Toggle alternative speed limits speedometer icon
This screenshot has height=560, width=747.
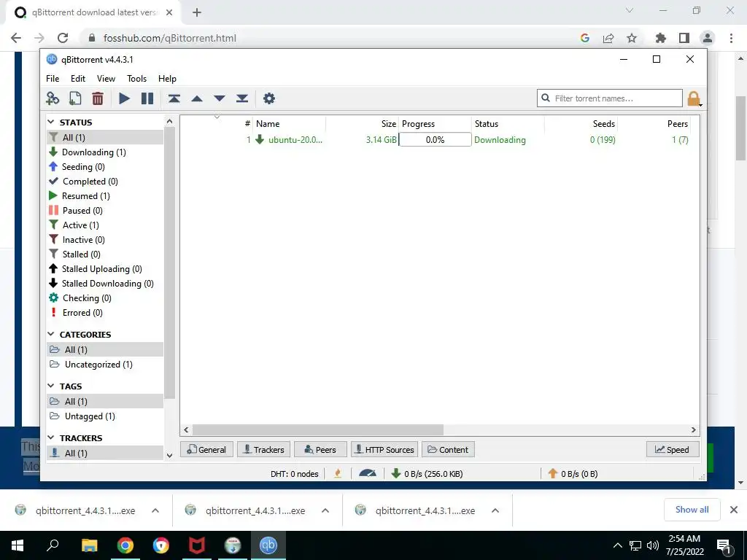pyautogui.click(x=368, y=473)
